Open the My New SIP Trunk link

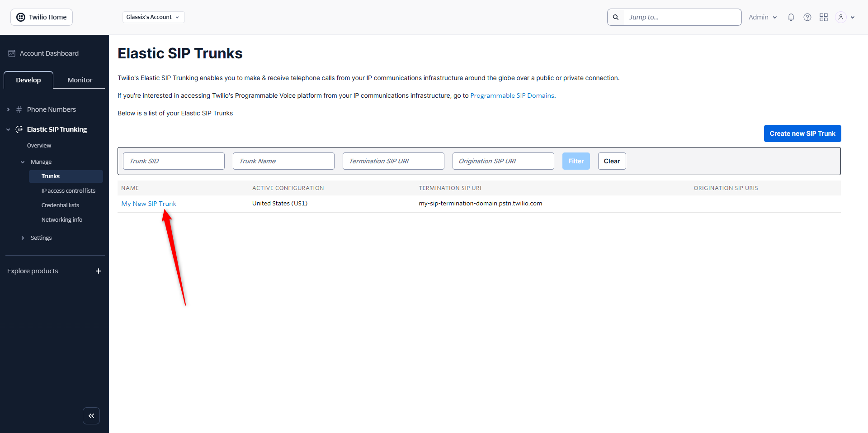click(x=149, y=204)
